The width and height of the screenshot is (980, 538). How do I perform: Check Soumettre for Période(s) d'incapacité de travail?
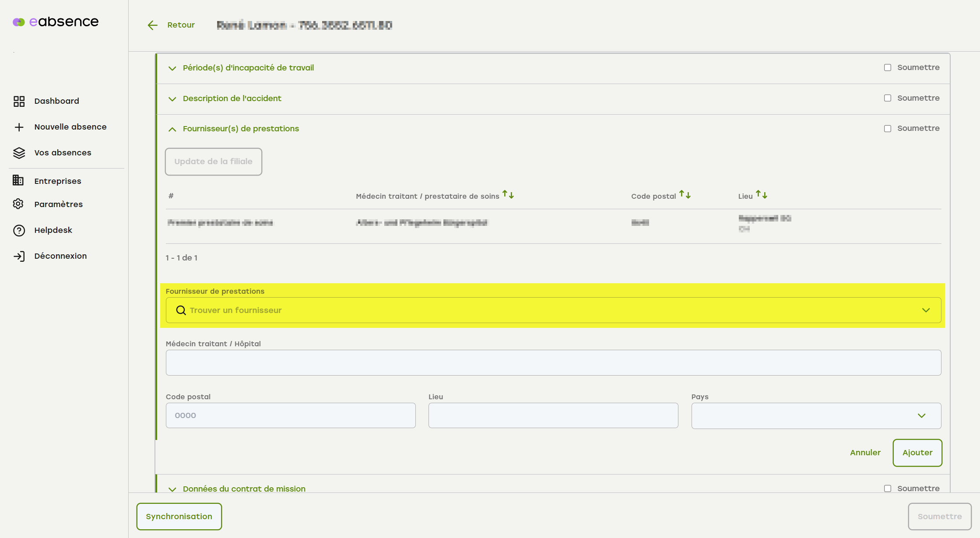point(887,67)
